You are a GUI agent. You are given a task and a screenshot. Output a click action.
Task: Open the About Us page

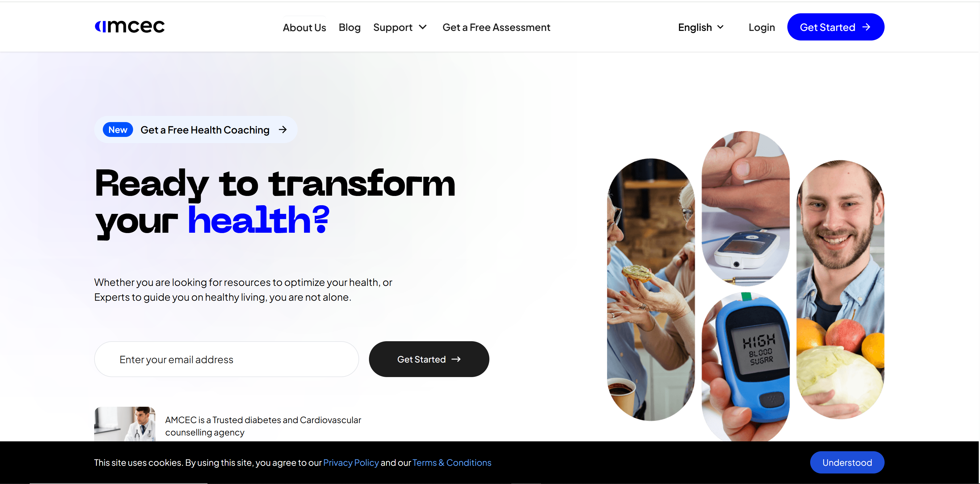[x=304, y=28]
